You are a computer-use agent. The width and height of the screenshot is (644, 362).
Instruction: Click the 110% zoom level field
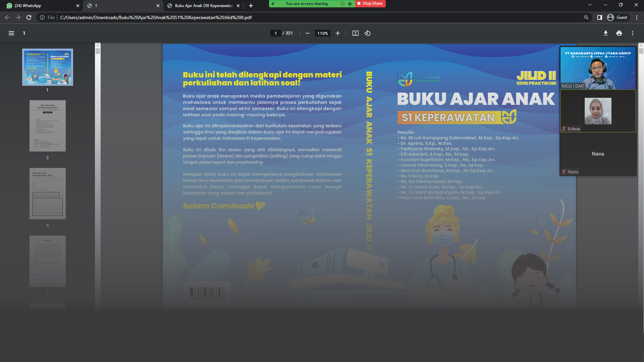322,33
